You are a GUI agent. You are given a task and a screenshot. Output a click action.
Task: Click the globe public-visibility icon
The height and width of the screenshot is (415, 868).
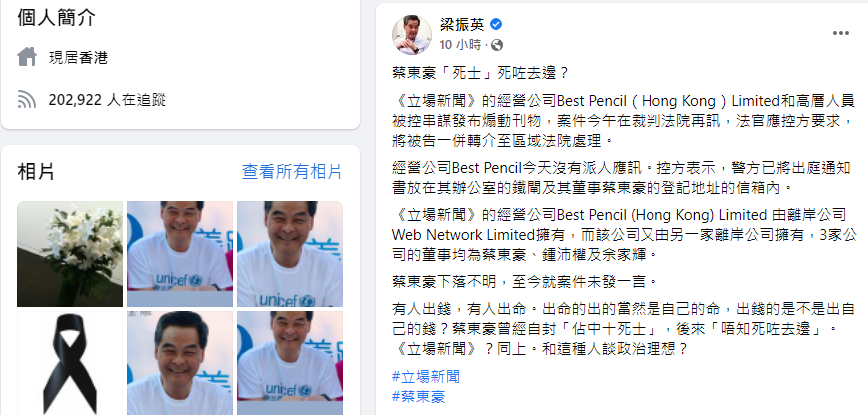point(497,45)
